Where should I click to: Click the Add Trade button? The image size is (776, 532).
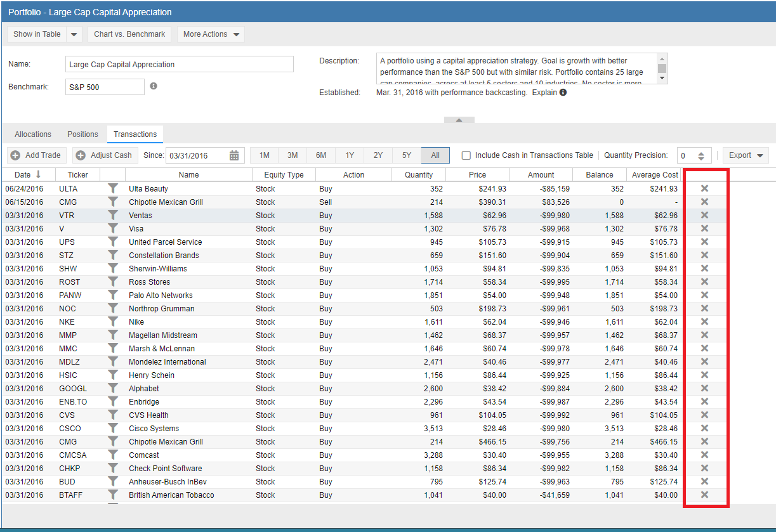coord(37,155)
